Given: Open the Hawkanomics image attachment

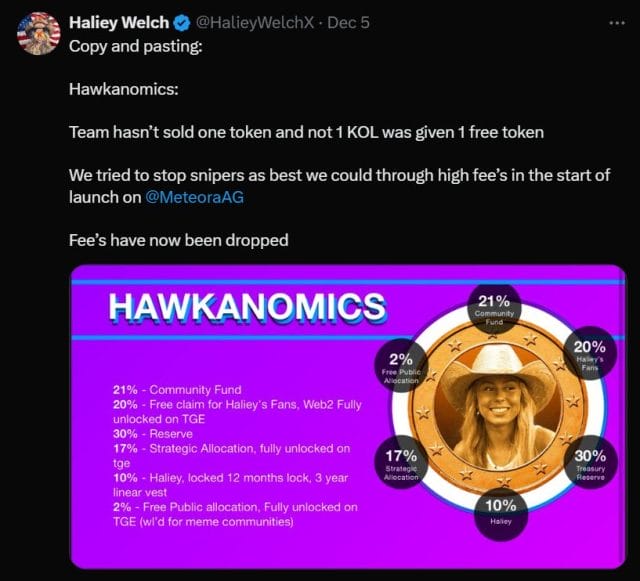Looking at the screenshot, I should tap(348, 416).
